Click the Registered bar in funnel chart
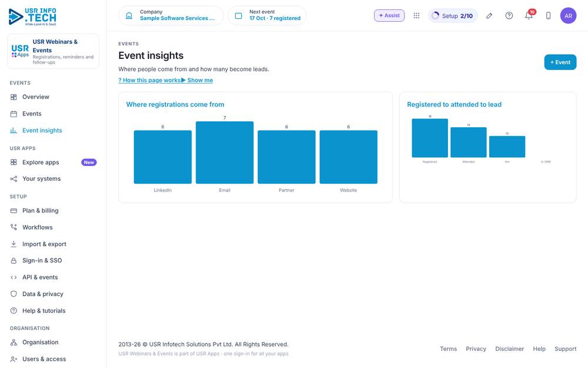Image resolution: width=588 pixels, height=368 pixels. [x=430, y=138]
